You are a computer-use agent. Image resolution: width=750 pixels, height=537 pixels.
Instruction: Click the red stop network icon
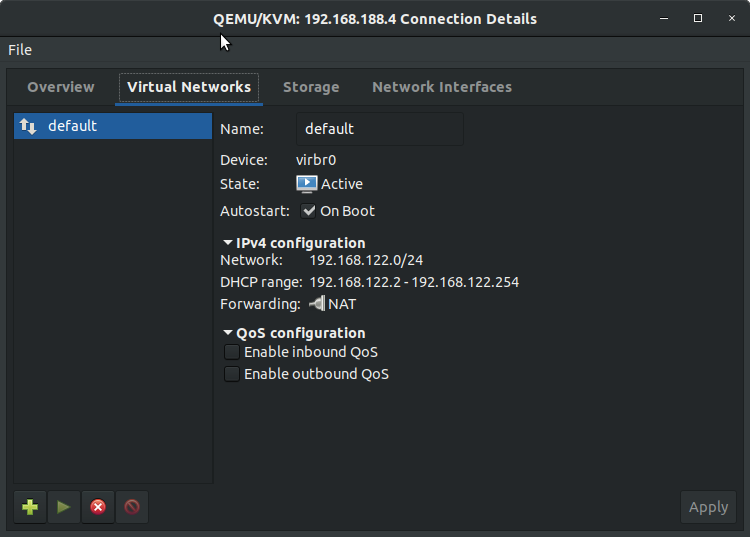98,507
